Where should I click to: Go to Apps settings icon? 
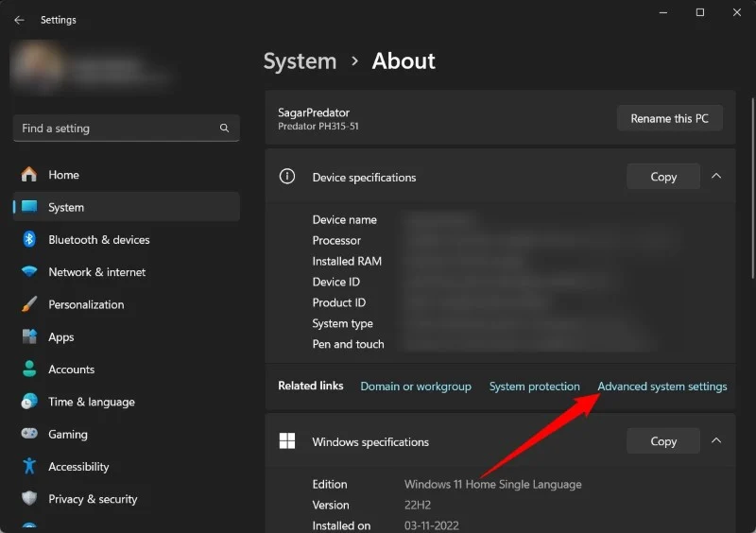click(x=29, y=337)
